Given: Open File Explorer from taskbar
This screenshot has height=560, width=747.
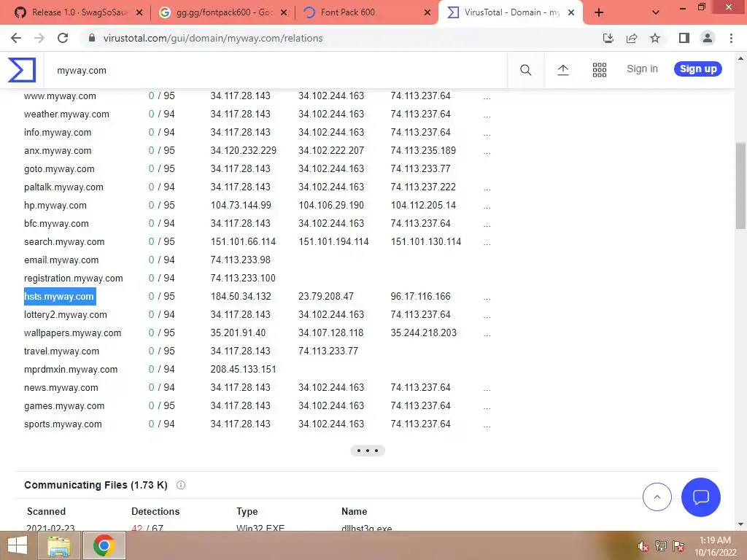Looking at the screenshot, I should [x=59, y=545].
